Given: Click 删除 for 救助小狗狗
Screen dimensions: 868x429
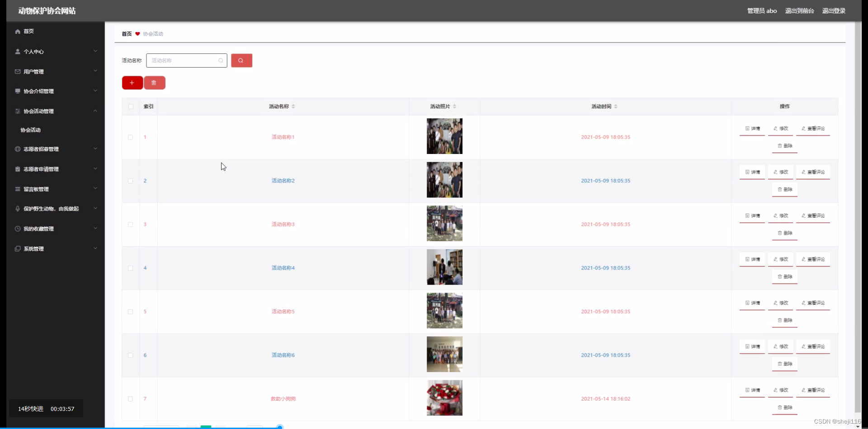Looking at the screenshot, I should click(x=785, y=408).
